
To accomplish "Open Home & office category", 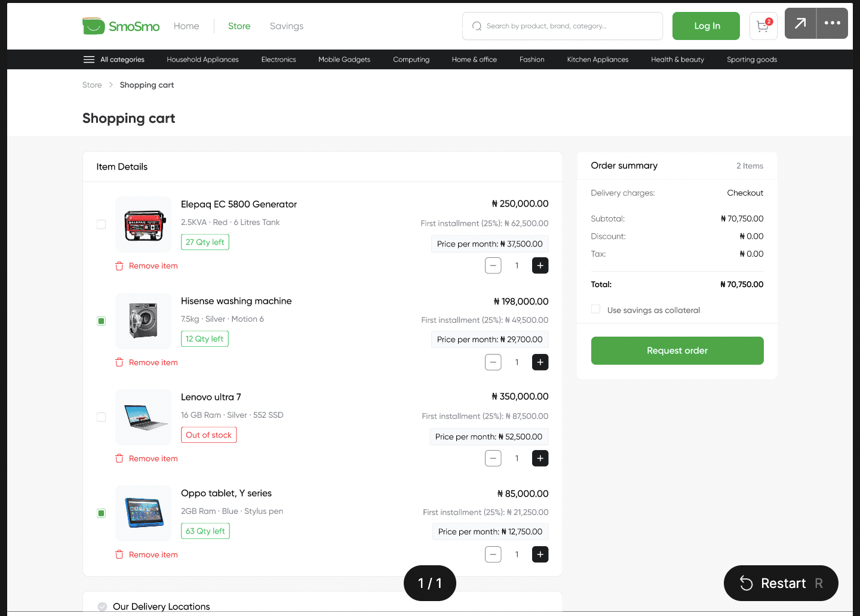I will click(475, 60).
